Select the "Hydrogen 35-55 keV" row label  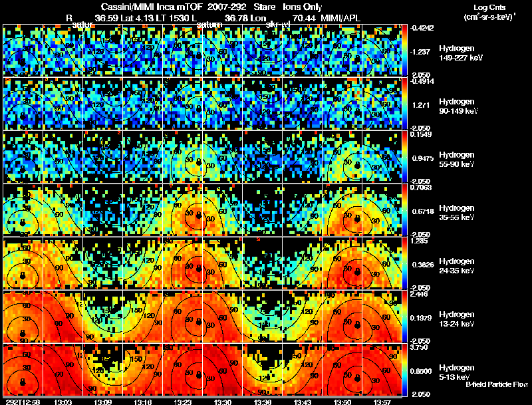tap(457, 213)
